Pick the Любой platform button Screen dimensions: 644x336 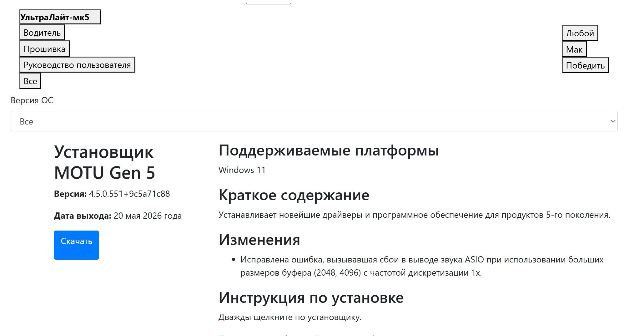(580, 33)
